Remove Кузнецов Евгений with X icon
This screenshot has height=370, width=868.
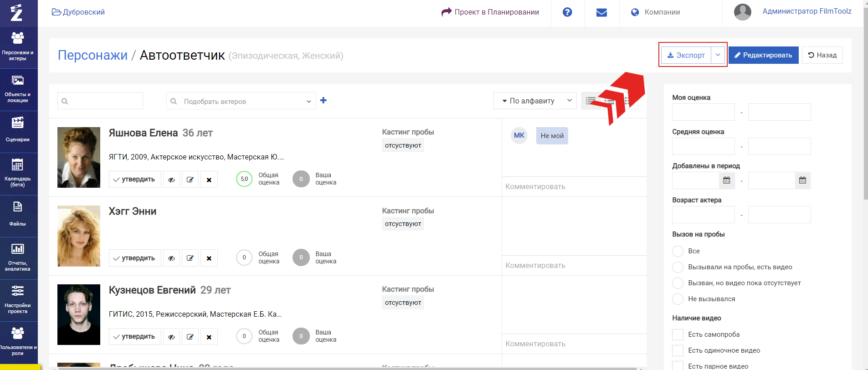pyautogui.click(x=209, y=337)
